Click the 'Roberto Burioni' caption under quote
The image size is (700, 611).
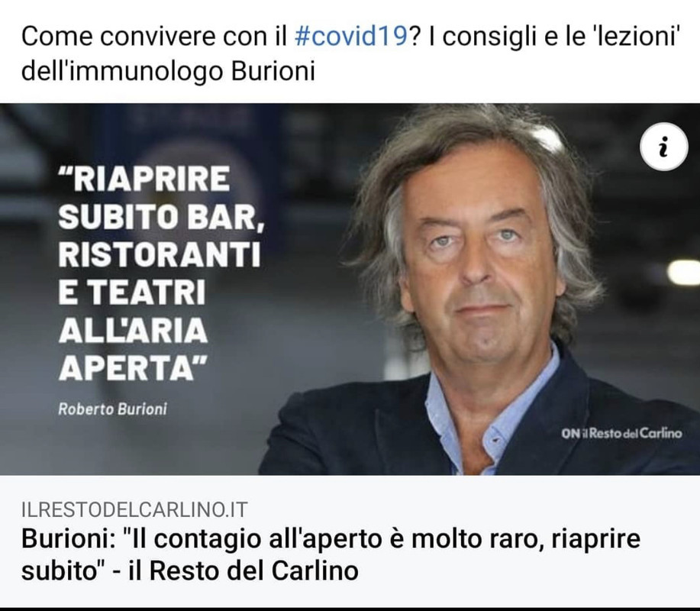tap(112, 409)
